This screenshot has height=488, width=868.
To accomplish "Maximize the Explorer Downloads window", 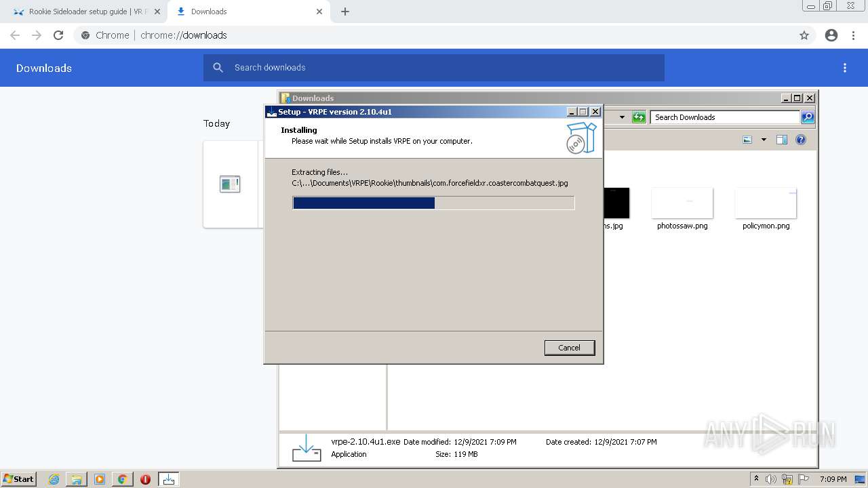I will [x=797, y=98].
